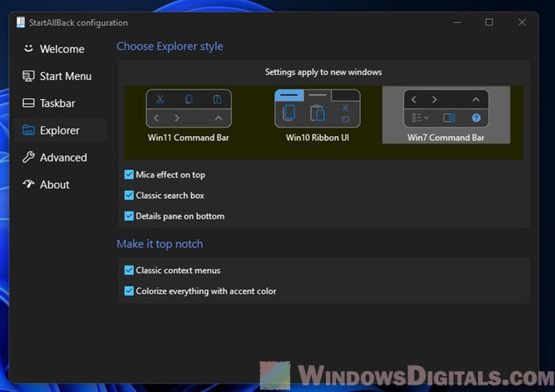Toggle Colorize everything with accent color
The width and height of the screenshot is (555, 392).
pos(128,291)
